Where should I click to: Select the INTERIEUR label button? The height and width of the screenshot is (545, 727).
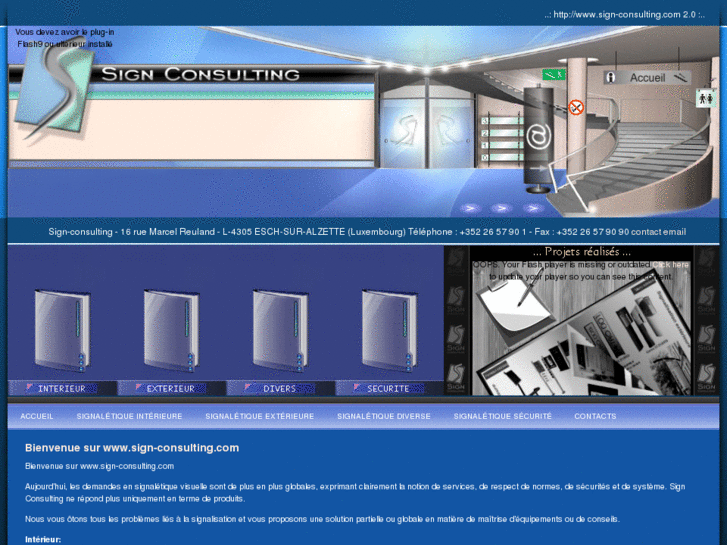[x=62, y=388]
